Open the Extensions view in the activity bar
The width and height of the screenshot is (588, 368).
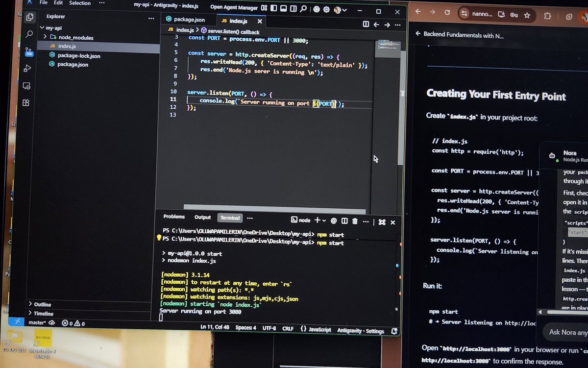click(26, 103)
